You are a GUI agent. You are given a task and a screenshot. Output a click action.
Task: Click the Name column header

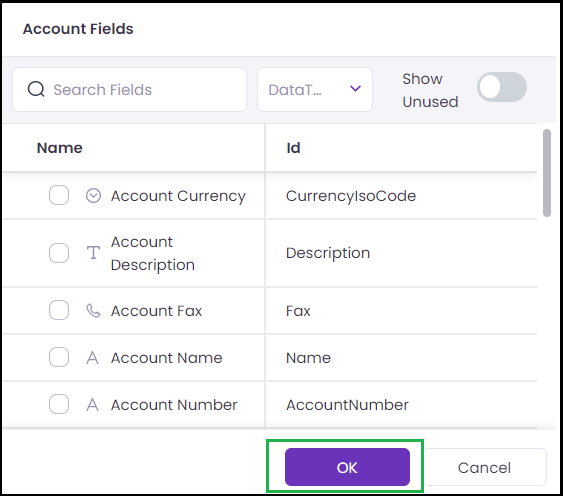[x=60, y=148]
